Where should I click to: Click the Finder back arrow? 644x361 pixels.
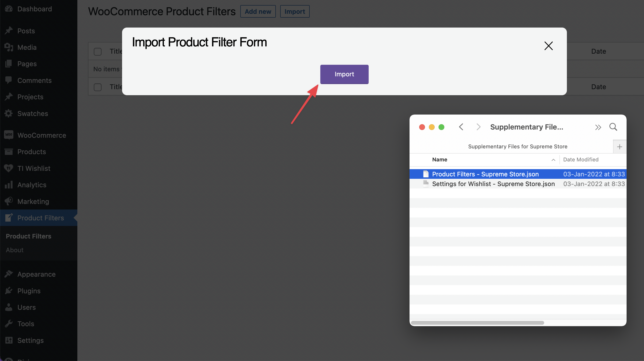click(x=461, y=127)
